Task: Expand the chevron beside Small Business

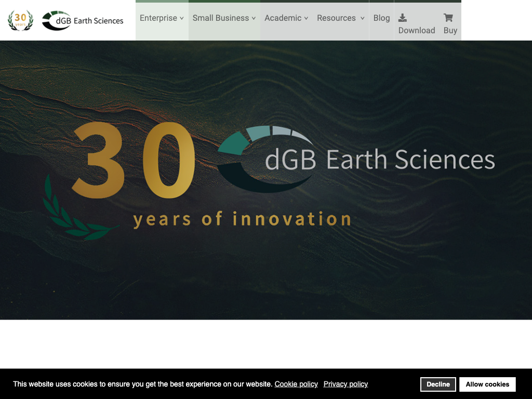Action: pos(254,18)
